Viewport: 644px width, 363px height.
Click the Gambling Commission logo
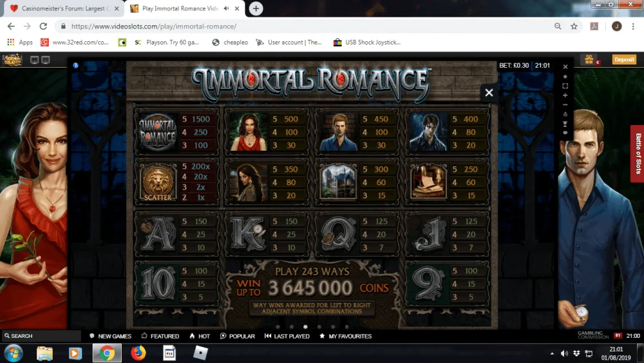tap(593, 335)
